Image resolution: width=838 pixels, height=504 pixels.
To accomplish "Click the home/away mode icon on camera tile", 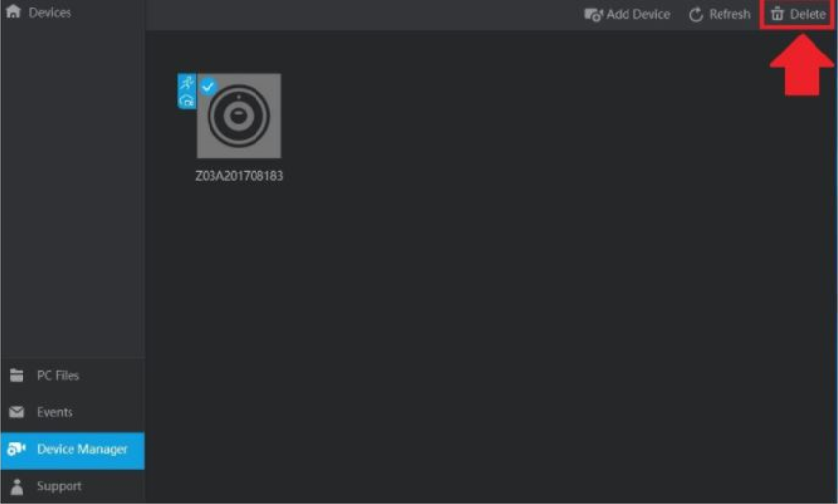I will [x=187, y=100].
